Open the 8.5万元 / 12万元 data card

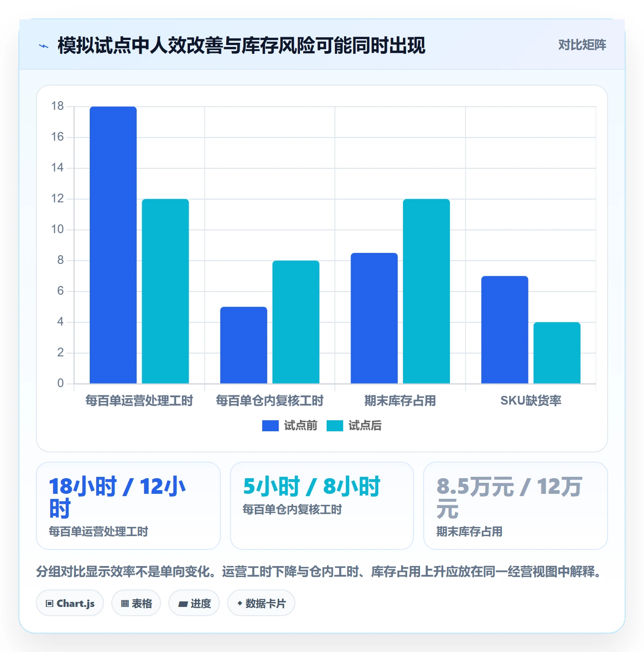(516, 506)
